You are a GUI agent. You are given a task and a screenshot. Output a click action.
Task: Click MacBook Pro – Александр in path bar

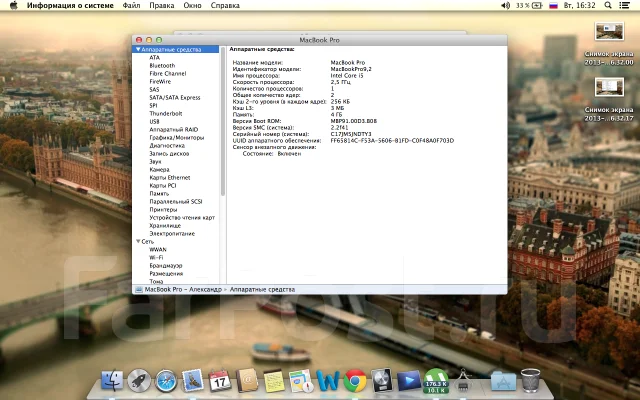183,289
